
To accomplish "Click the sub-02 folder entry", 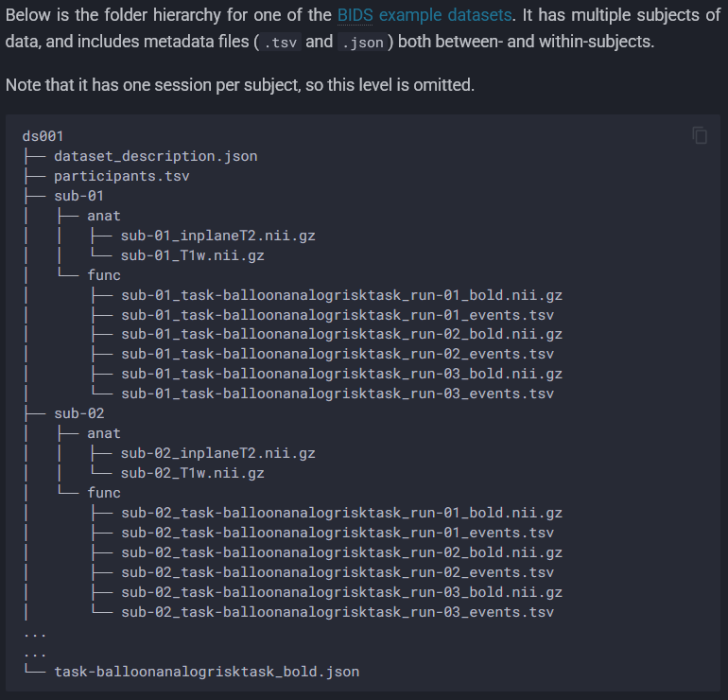I will click(x=79, y=413).
